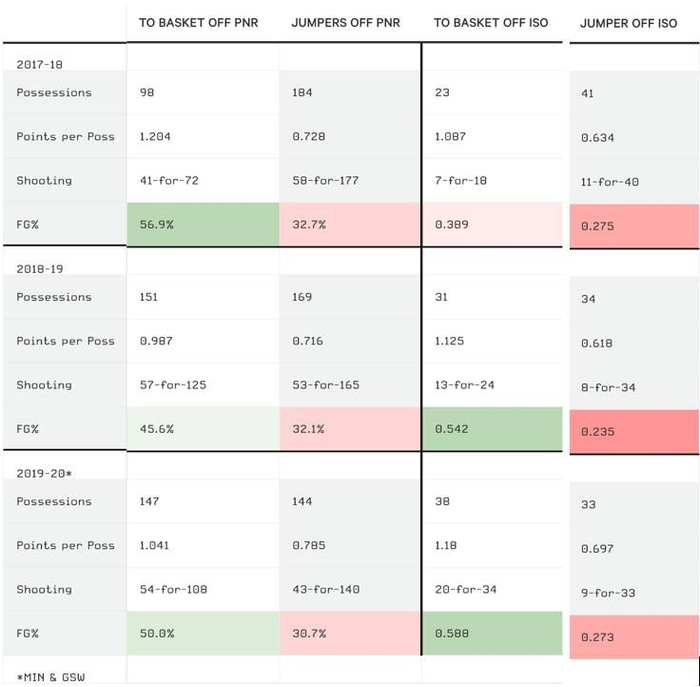
Task: Select the 13-for-24 shooting cell
Action: pos(465,385)
